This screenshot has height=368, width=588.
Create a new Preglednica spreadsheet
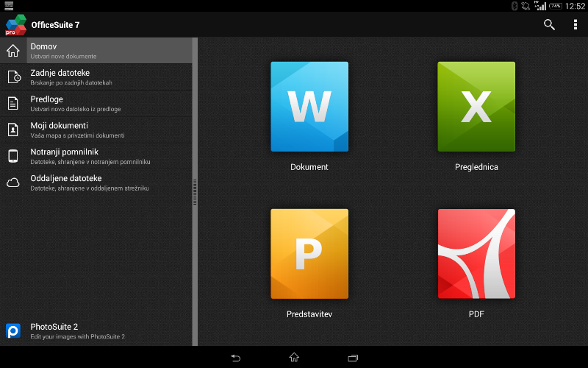(x=476, y=107)
